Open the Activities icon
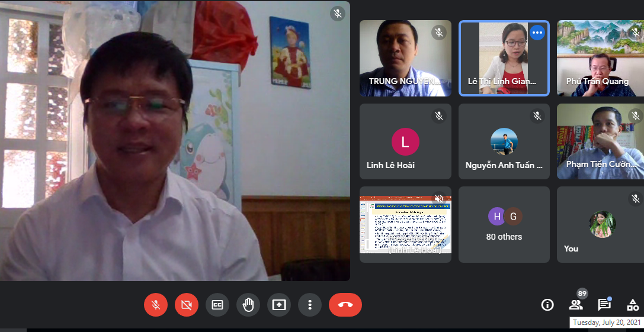Viewport: 644px width, 332px height. click(x=633, y=305)
